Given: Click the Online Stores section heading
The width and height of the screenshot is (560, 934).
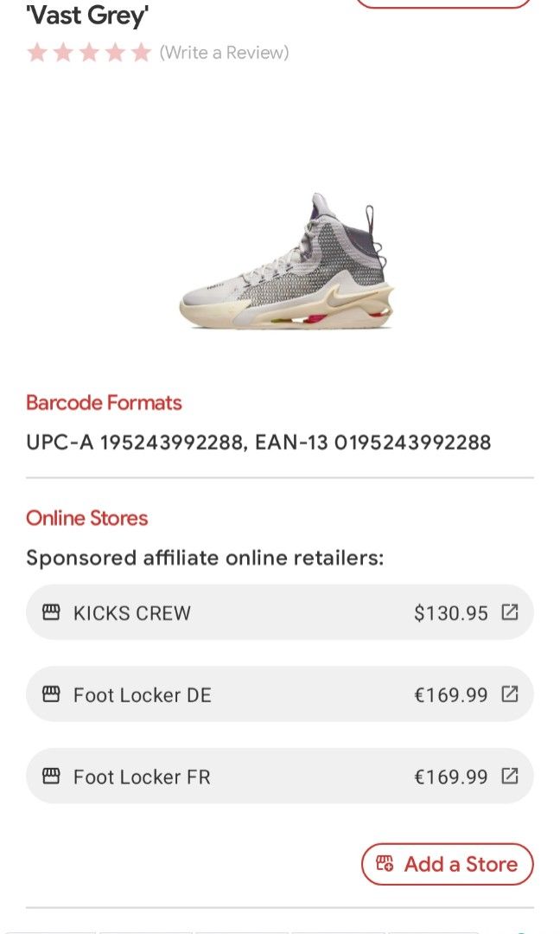Looking at the screenshot, I should point(87,518).
